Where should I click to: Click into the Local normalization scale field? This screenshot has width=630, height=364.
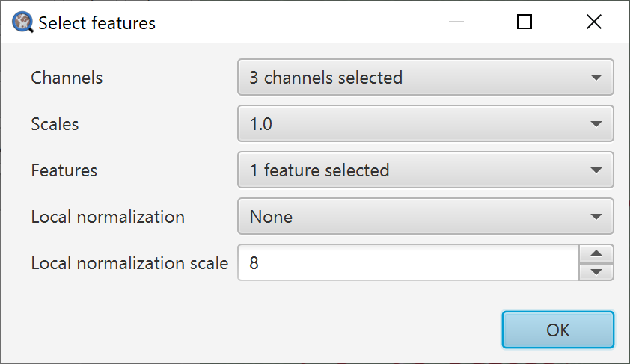409,262
